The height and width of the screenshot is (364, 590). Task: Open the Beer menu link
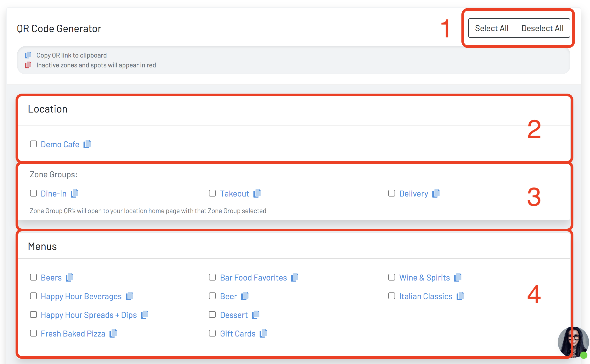pyautogui.click(x=228, y=296)
